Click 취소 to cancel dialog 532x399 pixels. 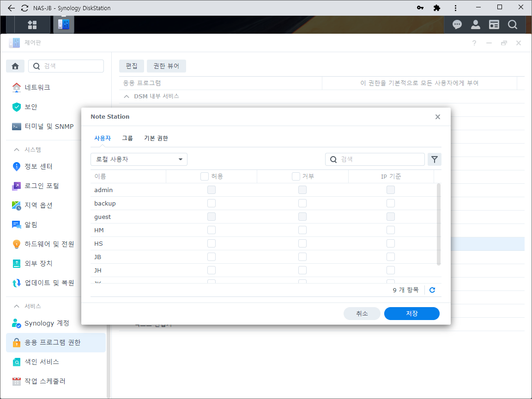click(x=362, y=314)
